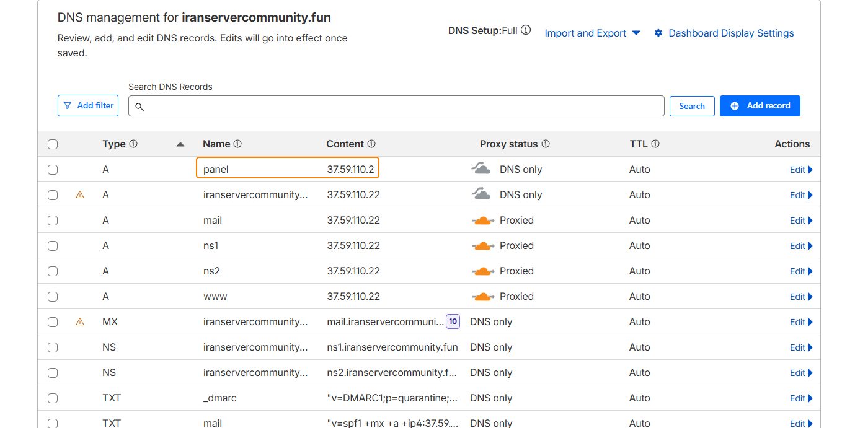Click the info icon next to DNS Setup
The image size is (868, 428).
[x=526, y=30]
